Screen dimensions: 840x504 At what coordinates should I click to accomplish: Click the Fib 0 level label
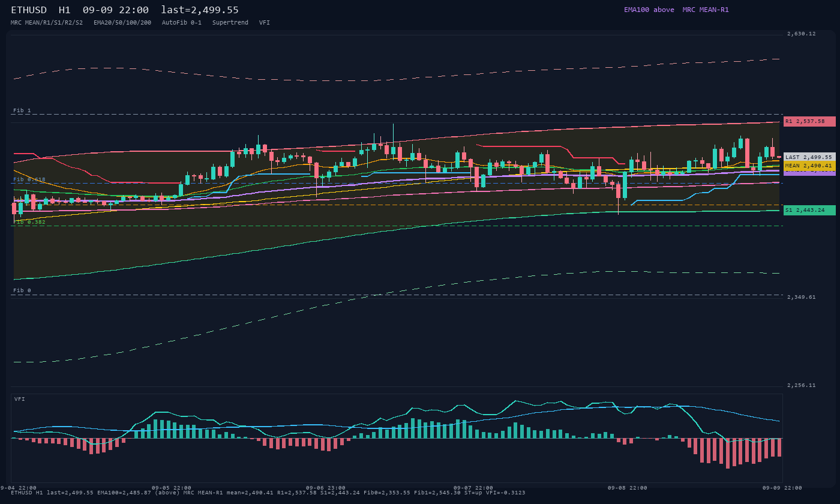pyautogui.click(x=22, y=290)
